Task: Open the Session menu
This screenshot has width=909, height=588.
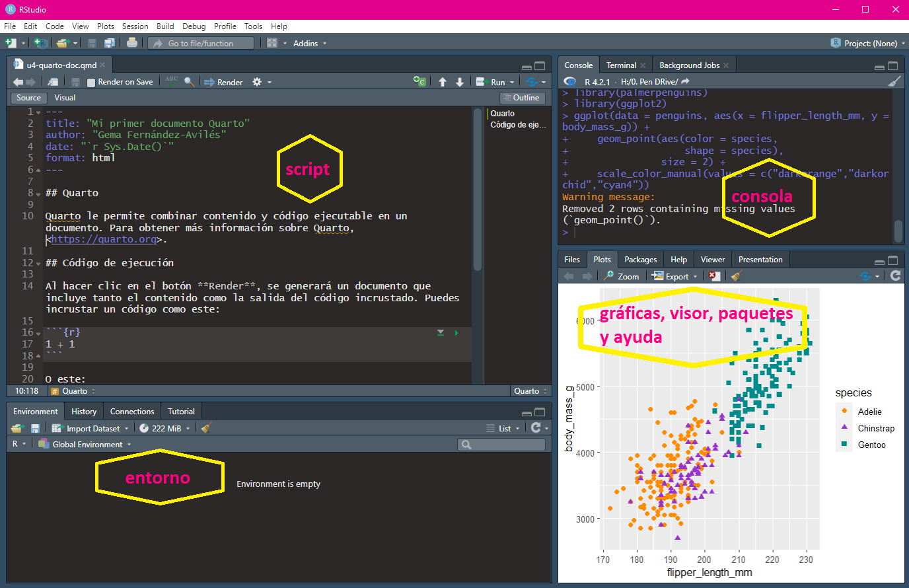Action: pos(135,26)
